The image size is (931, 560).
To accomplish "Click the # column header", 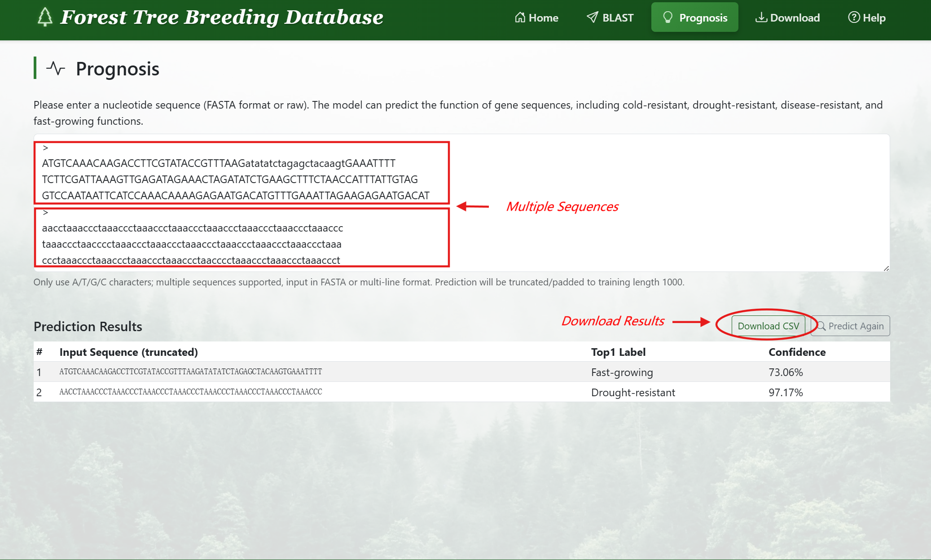I will click(x=40, y=352).
